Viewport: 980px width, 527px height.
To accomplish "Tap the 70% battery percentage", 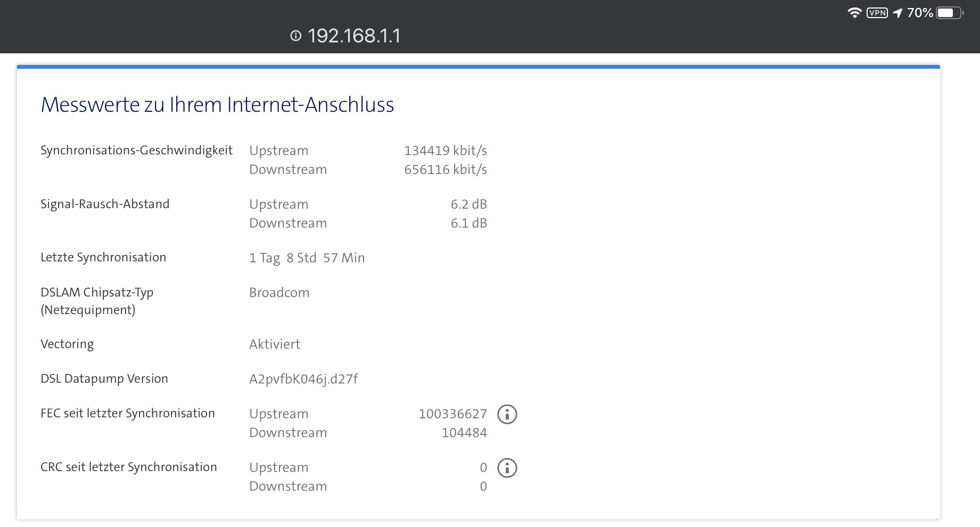I will pyautogui.click(x=920, y=13).
